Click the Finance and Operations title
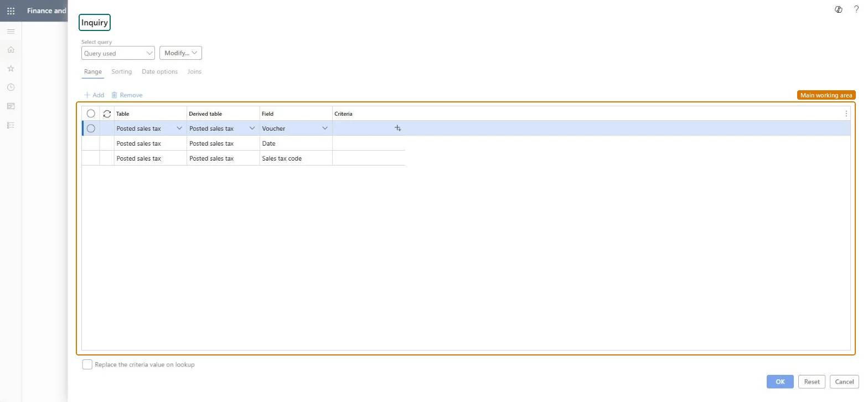 (x=46, y=11)
